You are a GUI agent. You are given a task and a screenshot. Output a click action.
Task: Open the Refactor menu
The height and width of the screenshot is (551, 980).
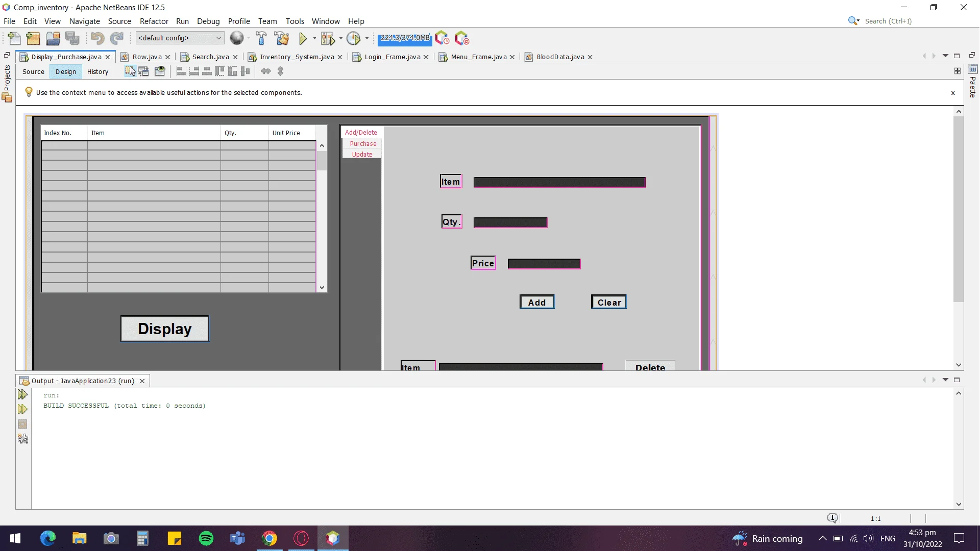pos(154,21)
